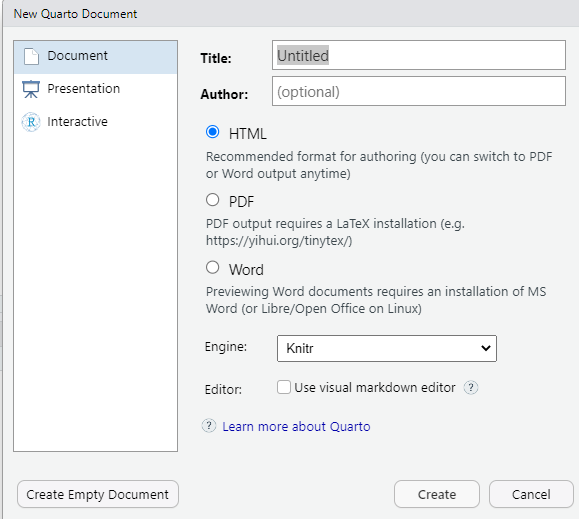Click help icon beside visual markdown editor
Viewport: 579px width, 519px height.
click(471, 388)
